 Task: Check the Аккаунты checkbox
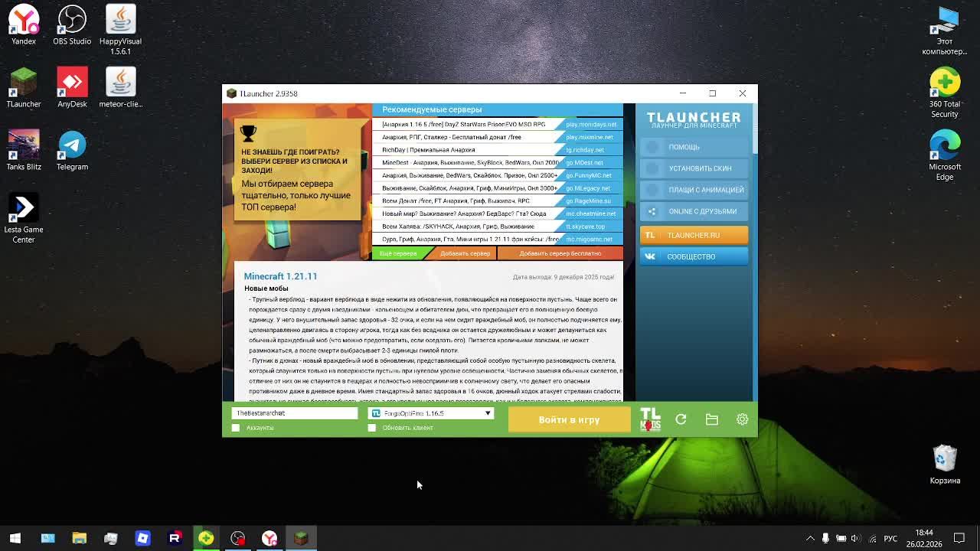236,428
